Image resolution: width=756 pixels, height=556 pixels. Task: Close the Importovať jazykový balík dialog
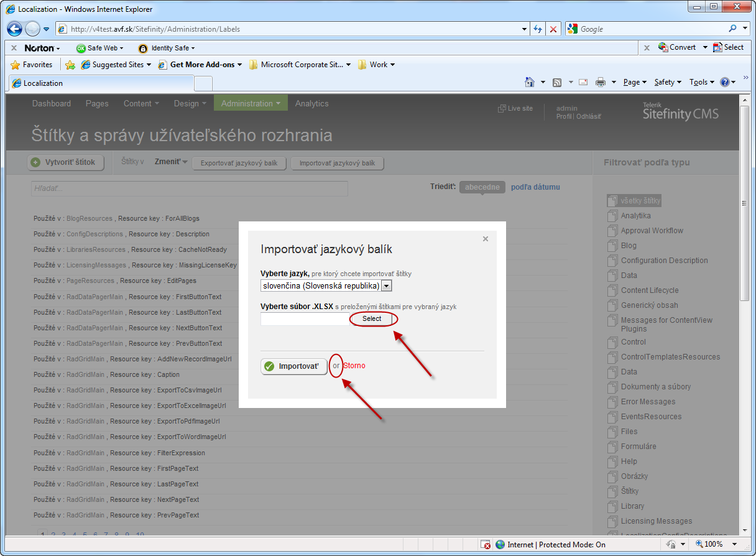point(486,239)
